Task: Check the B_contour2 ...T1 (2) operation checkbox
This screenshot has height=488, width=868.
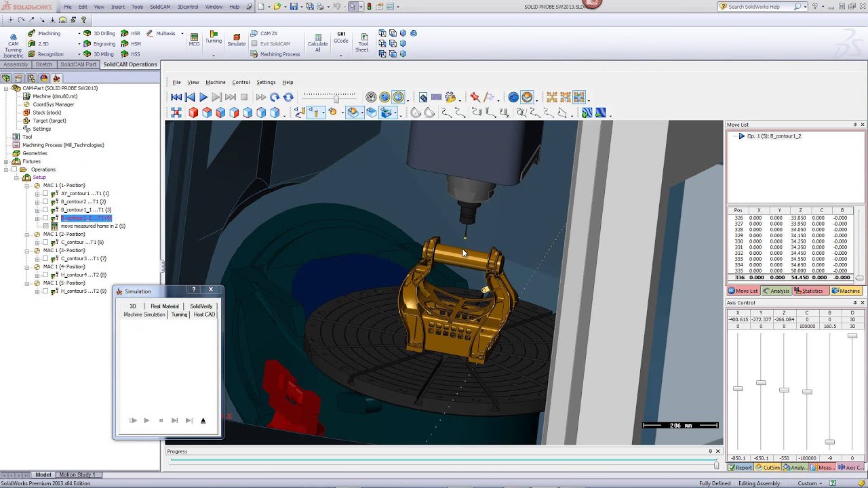Action: (45, 201)
